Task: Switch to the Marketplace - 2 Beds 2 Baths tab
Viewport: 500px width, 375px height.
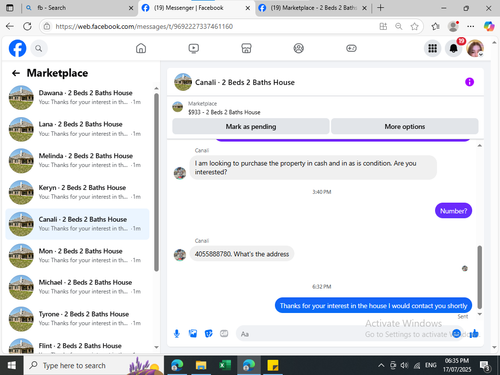Action: pyautogui.click(x=312, y=8)
